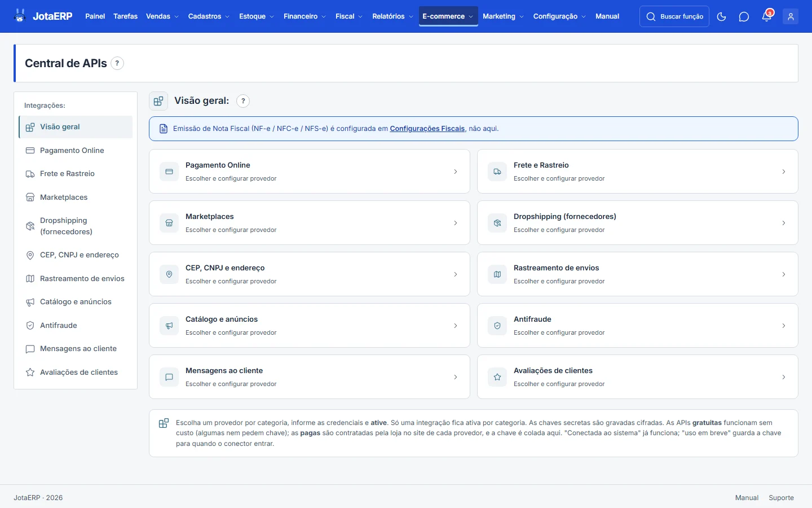Click the CEP, CNPJ e endereço card pin icon

point(169,274)
